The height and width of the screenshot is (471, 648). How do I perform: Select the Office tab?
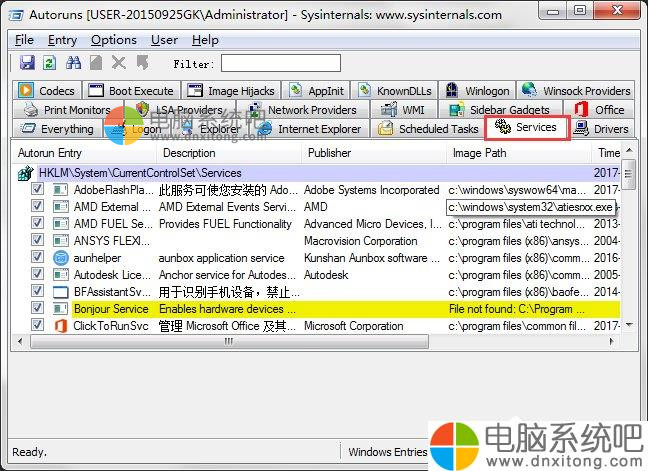click(599, 109)
